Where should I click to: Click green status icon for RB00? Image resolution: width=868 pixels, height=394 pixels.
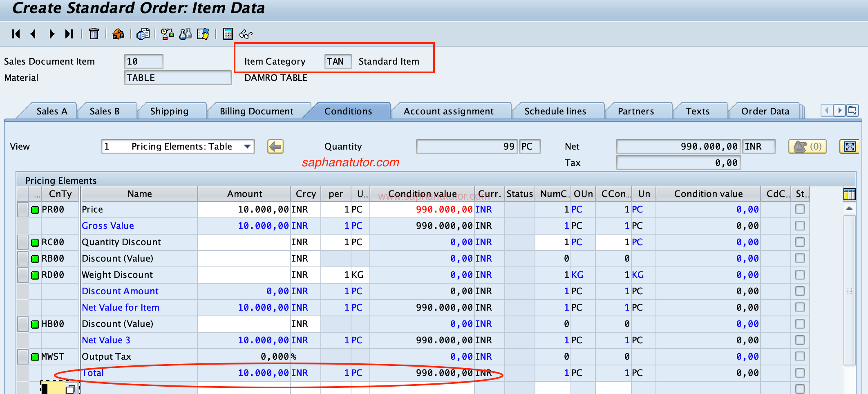(35, 259)
